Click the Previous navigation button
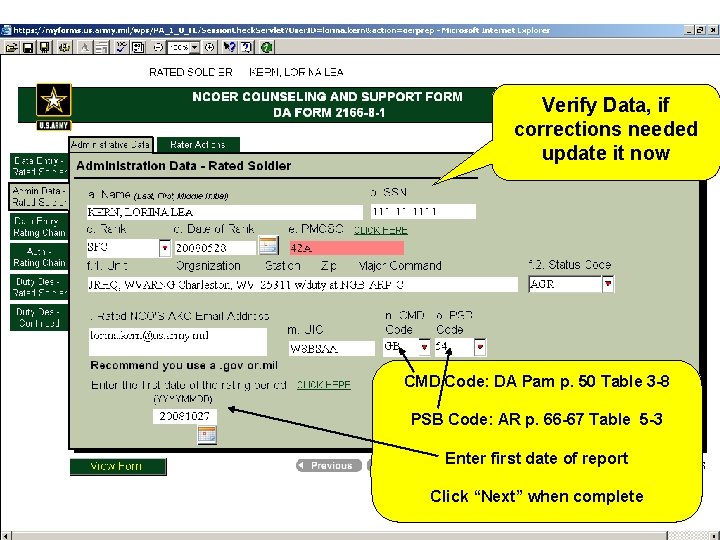 point(328,466)
